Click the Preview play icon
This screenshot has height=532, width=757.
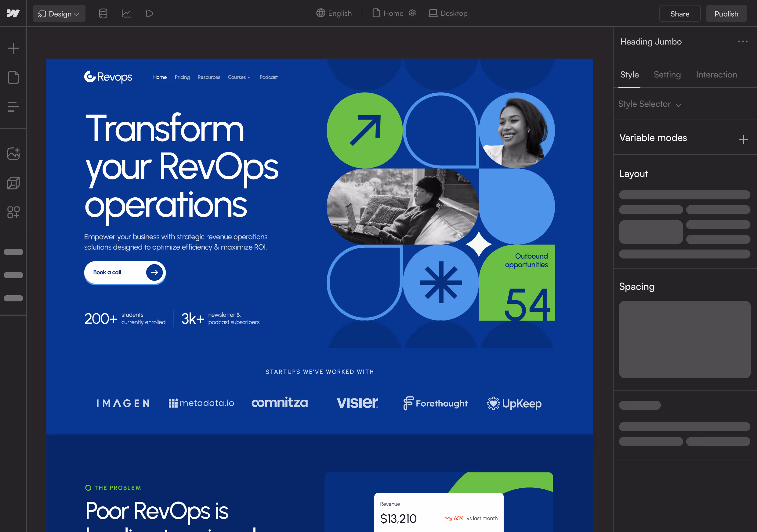tap(149, 13)
